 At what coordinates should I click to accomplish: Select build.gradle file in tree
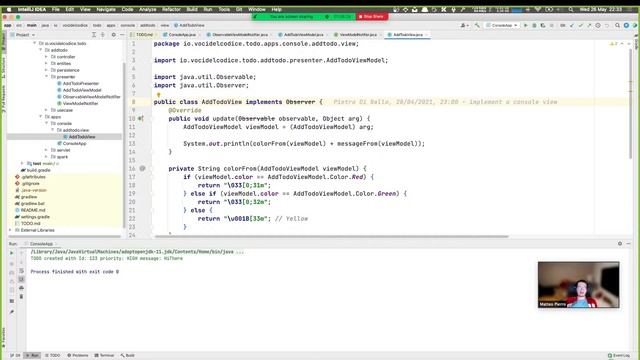pyautogui.click(x=36, y=170)
